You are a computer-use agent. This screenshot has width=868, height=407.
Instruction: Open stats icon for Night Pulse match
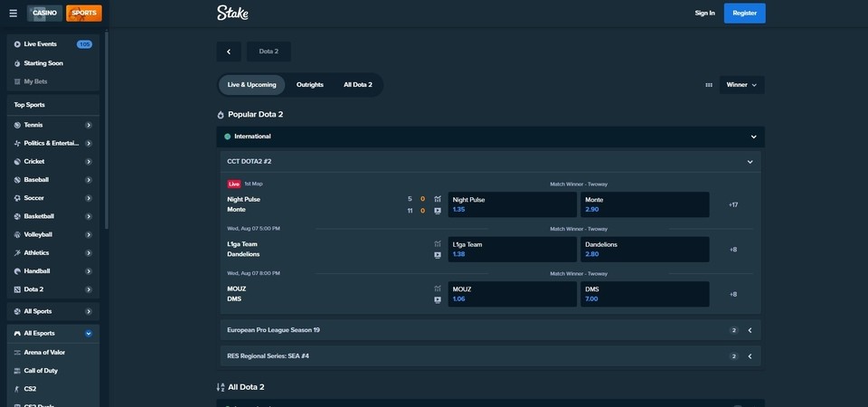tap(438, 199)
